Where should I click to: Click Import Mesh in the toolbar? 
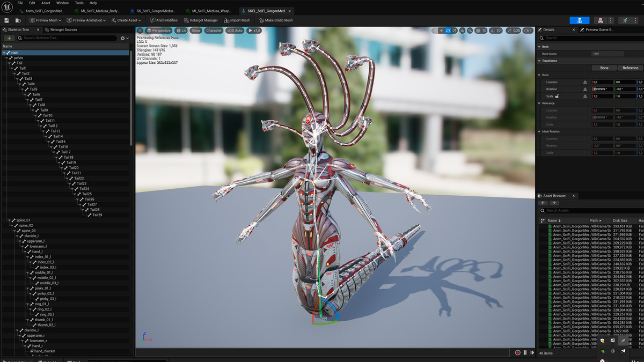pyautogui.click(x=237, y=20)
